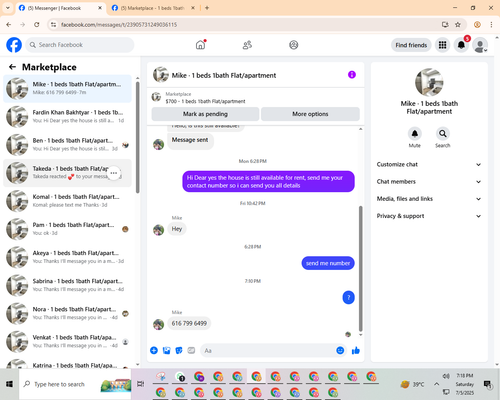Viewport: 500px width, 400px height.
Task: Open the Chrome three-dot menu
Action: pyautogui.click(x=491, y=24)
